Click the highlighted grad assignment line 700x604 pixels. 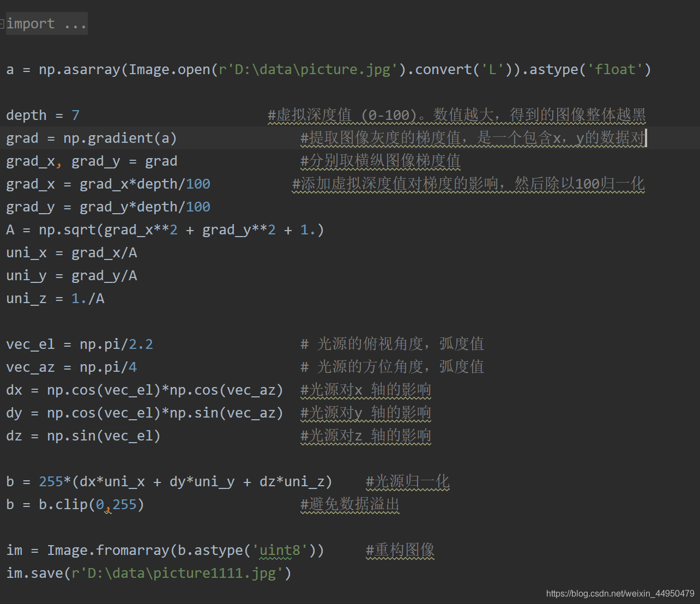click(92, 138)
